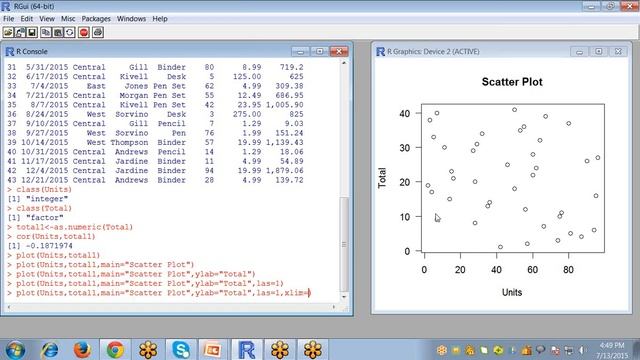Click row 33 name "Jones"
This screenshot has width=640, height=360.
point(136,86)
